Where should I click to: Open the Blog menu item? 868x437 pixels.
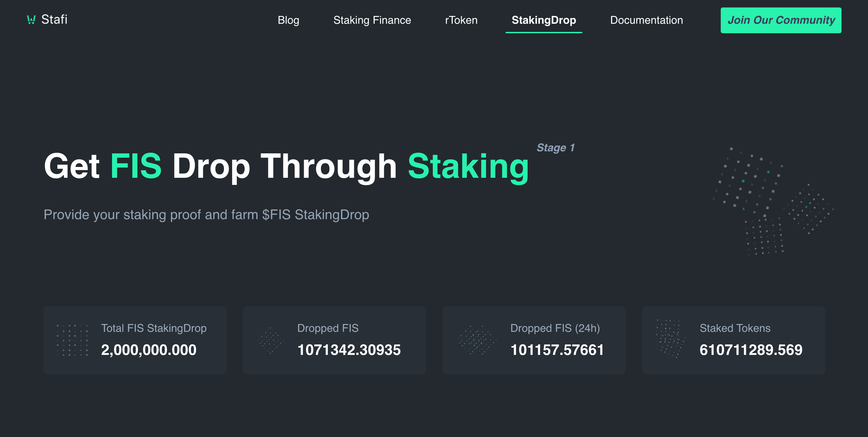point(288,20)
